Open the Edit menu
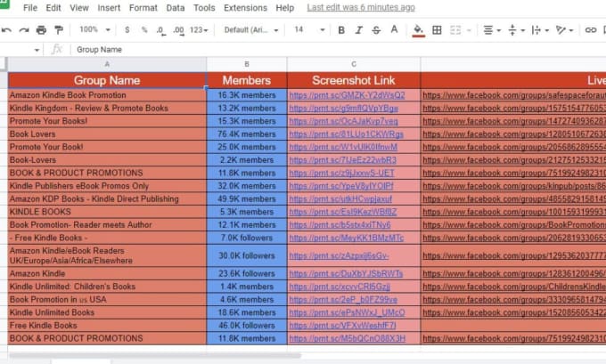The height and width of the screenshot is (364, 606). 53,8
